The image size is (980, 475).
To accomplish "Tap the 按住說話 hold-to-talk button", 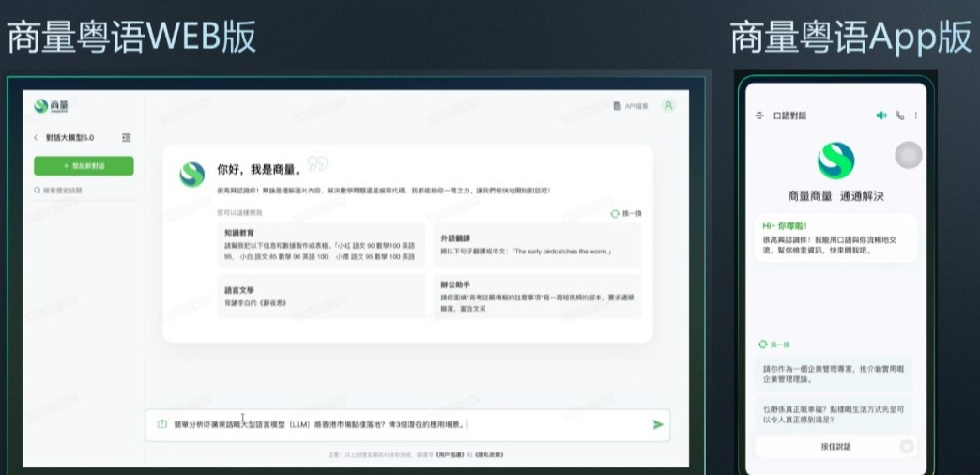I will coord(835,446).
